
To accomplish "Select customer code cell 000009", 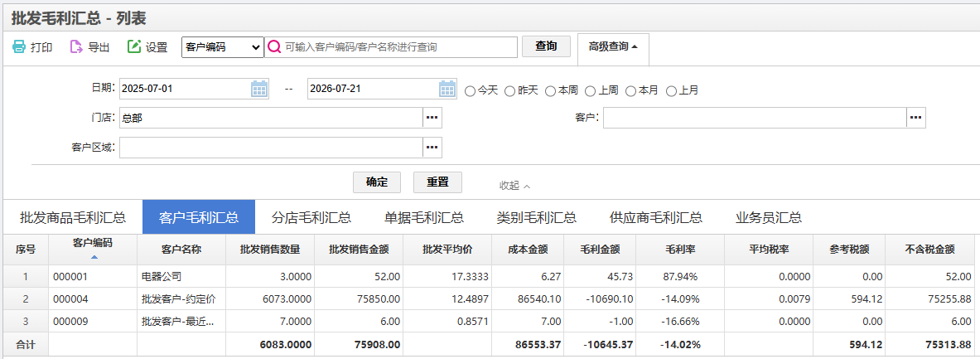I will [x=93, y=322].
